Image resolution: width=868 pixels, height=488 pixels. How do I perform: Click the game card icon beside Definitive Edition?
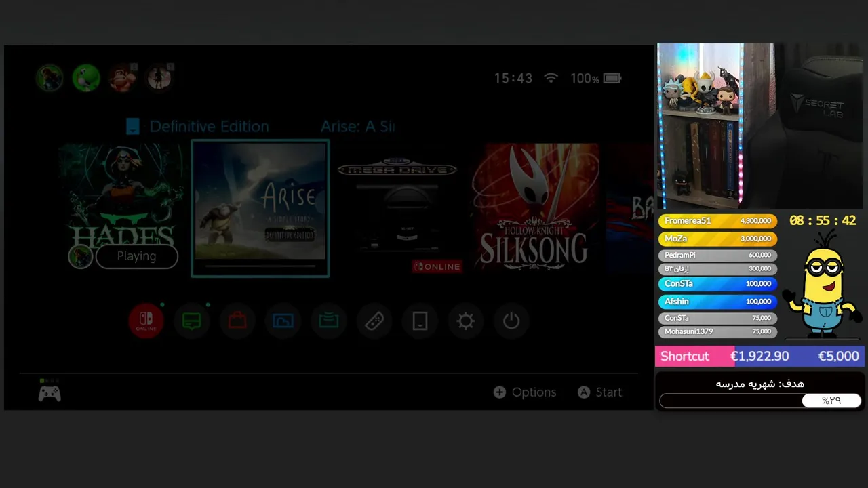133,126
